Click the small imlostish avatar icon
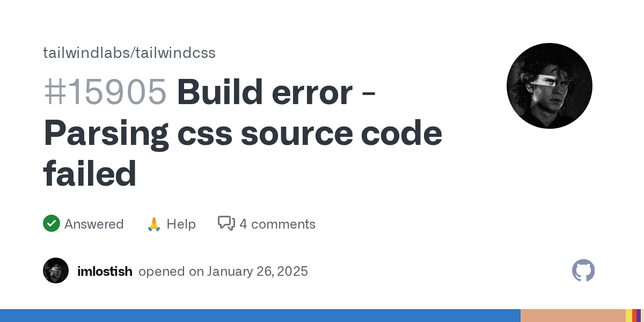Screen dimensions: 644x322 pos(56,270)
